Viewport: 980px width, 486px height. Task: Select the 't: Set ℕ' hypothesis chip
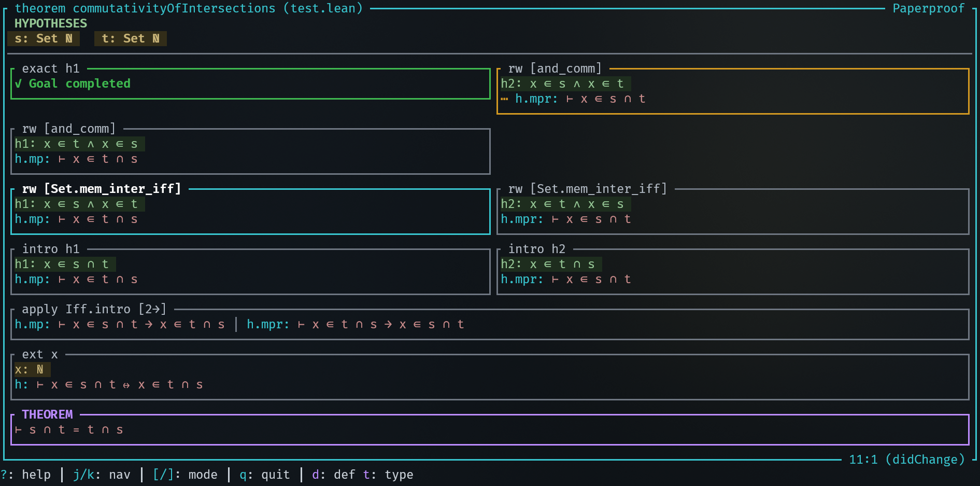(131, 39)
